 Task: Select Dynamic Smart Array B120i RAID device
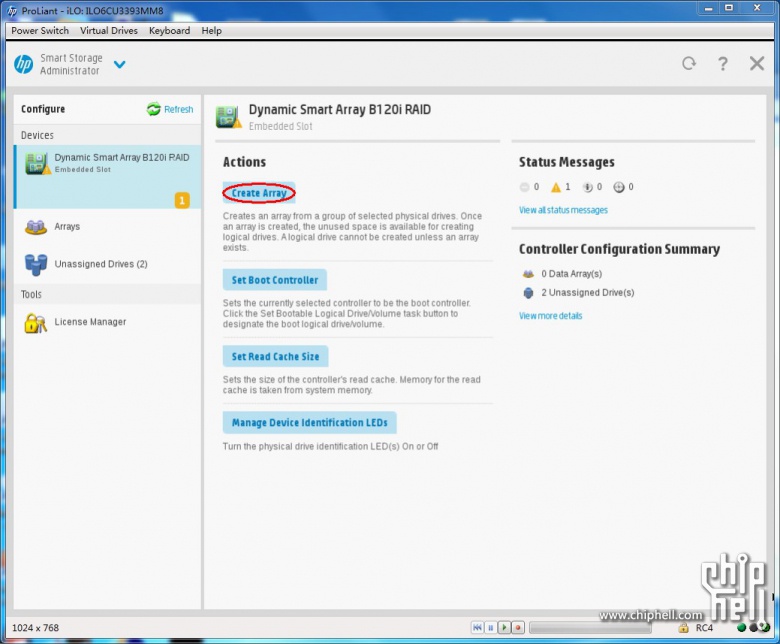coord(107,177)
